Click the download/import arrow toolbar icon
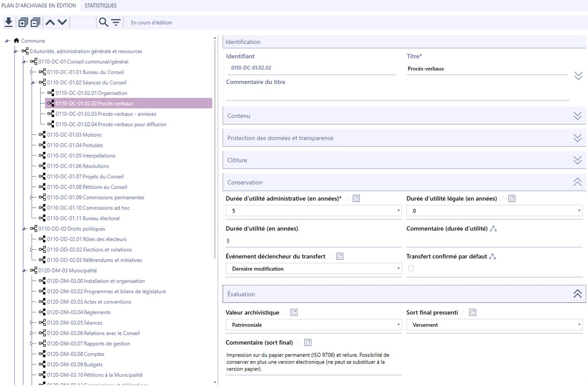 (x=9, y=22)
